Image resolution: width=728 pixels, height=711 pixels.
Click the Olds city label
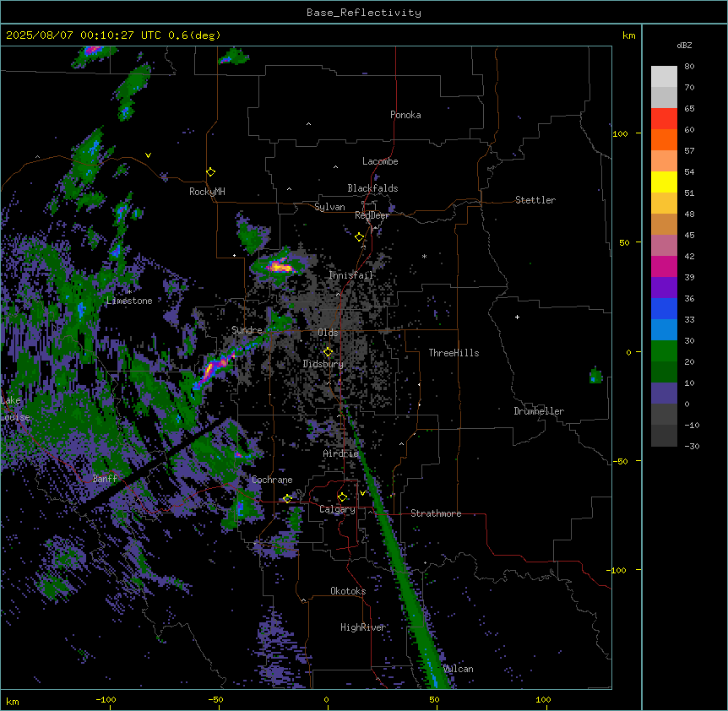[328, 333]
